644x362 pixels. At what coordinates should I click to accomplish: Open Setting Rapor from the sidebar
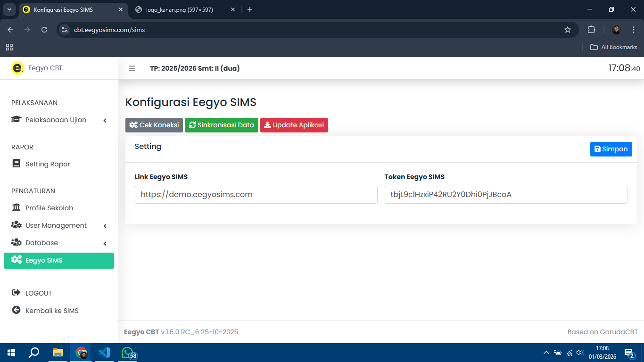(x=48, y=164)
